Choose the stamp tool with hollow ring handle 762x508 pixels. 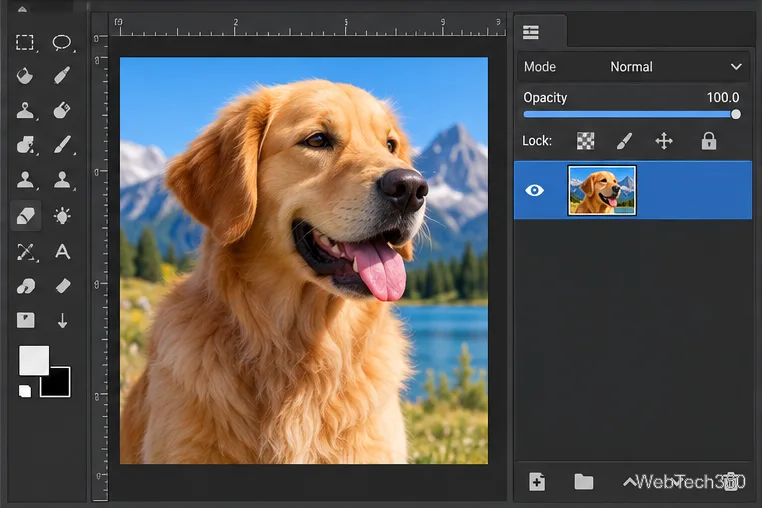[x=25, y=111]
